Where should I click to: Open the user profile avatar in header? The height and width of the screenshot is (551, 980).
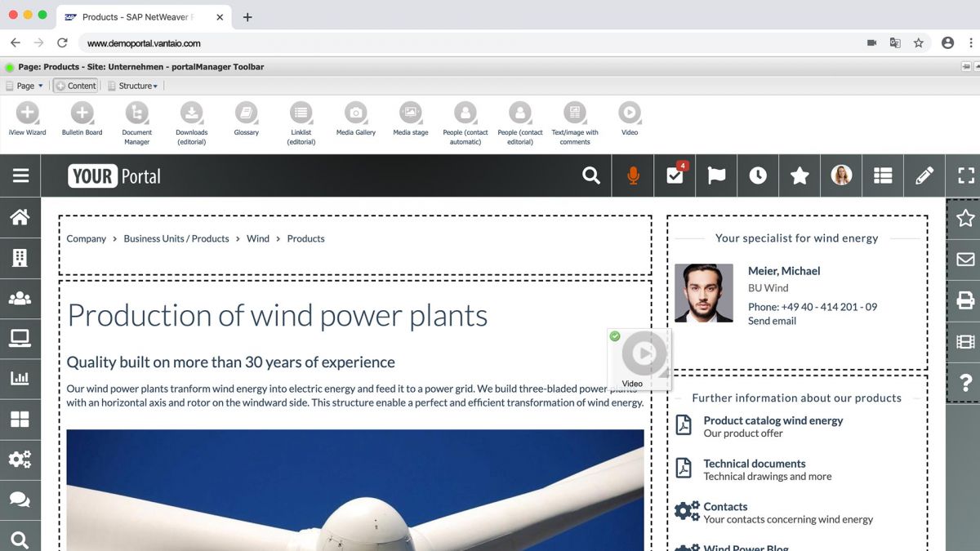[x=841, y=176]
